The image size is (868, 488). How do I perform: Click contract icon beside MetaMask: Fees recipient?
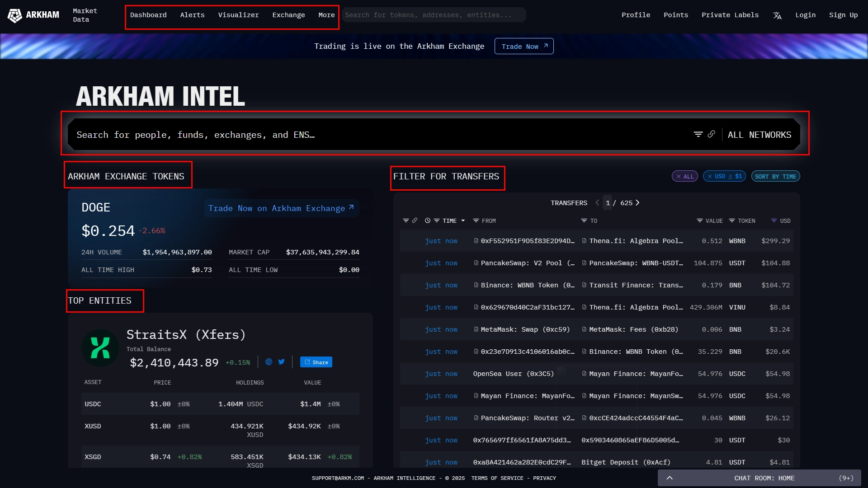(x=585, y=329)
